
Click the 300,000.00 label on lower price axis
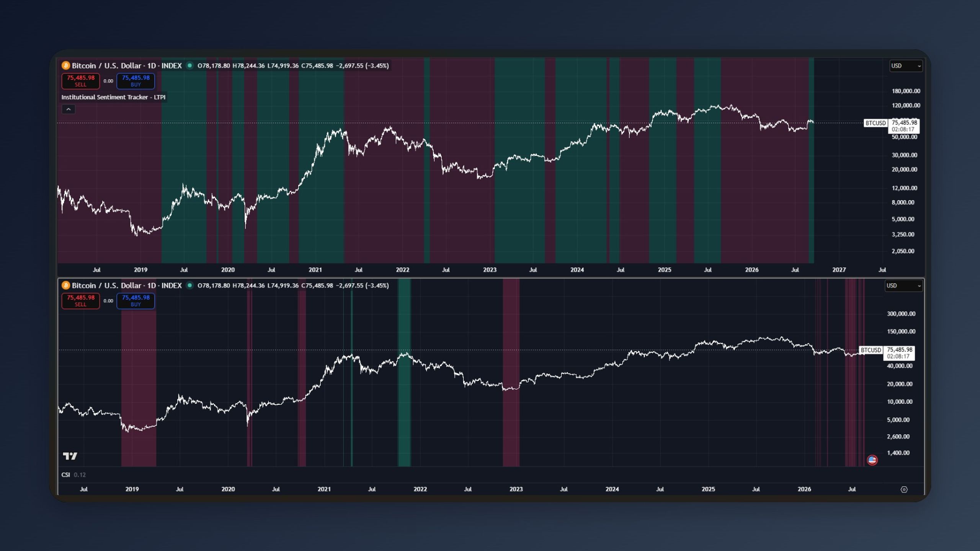pos(901,314)
